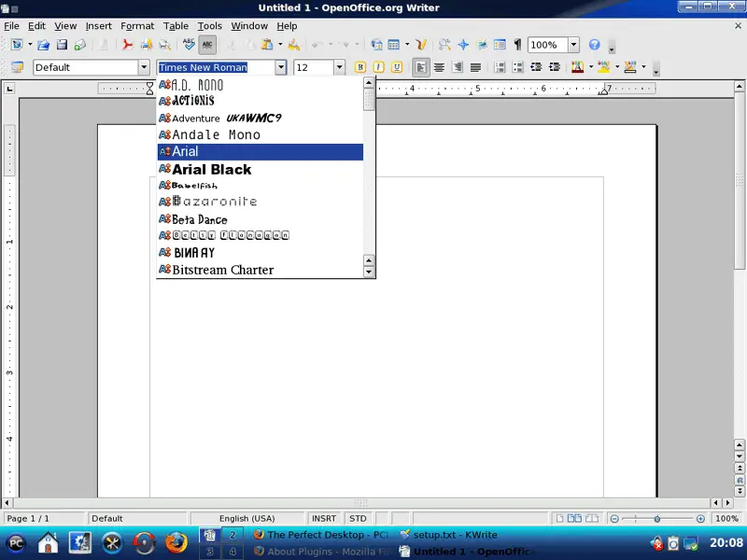This screenshot has width=747, height=560.
Task: Open the Format menu
Action: tap(137, 26)
